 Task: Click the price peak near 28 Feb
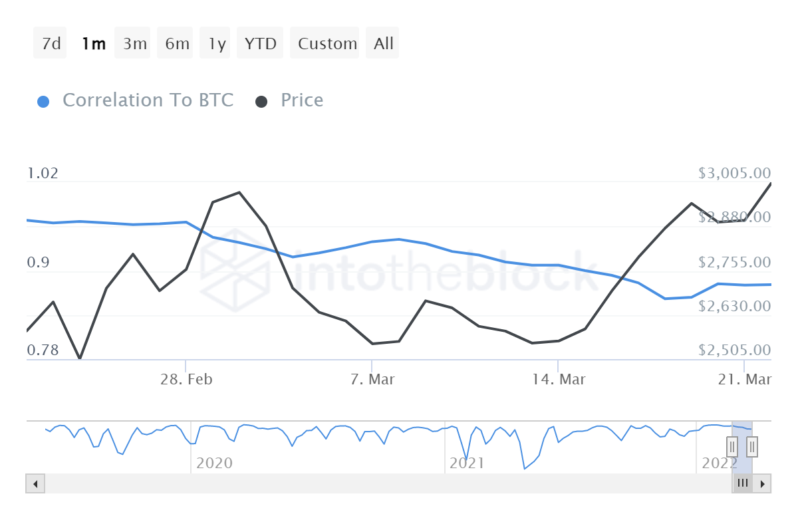[239, 193]
